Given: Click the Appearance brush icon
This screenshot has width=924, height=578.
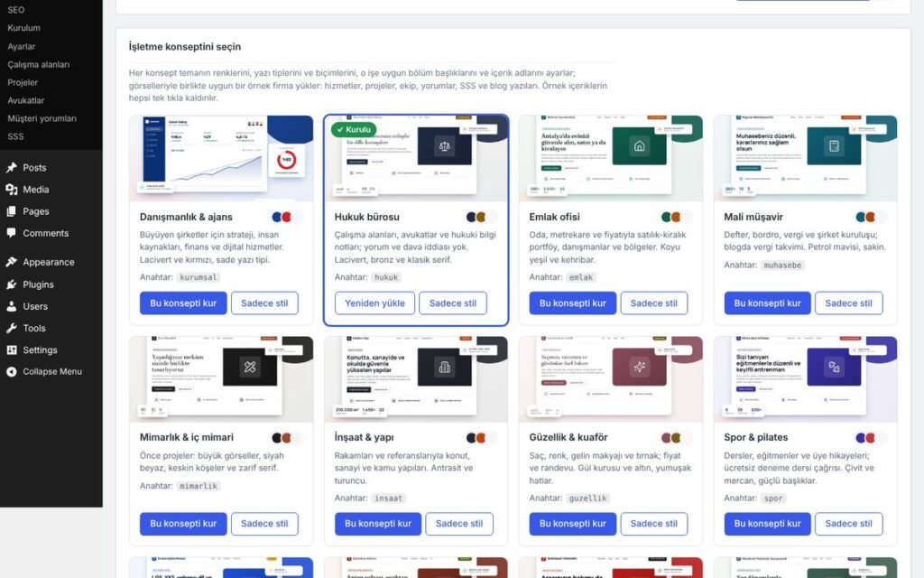Looking at the screenshot, I should tap(11, 262).
